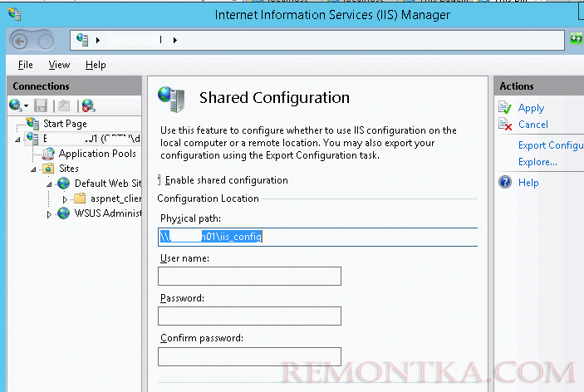
Task: Click the Delete Connection icon with the red mark
Action: pos(89,105)
